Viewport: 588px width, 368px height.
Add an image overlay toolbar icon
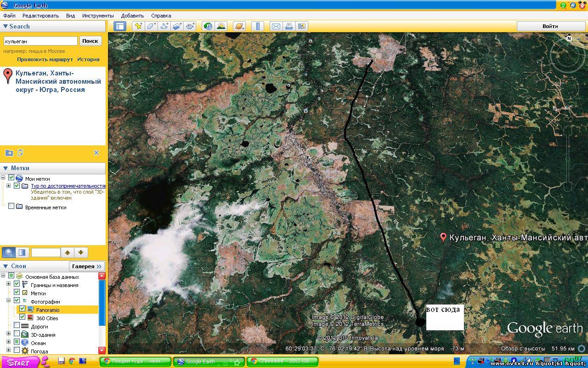point(177,26)
